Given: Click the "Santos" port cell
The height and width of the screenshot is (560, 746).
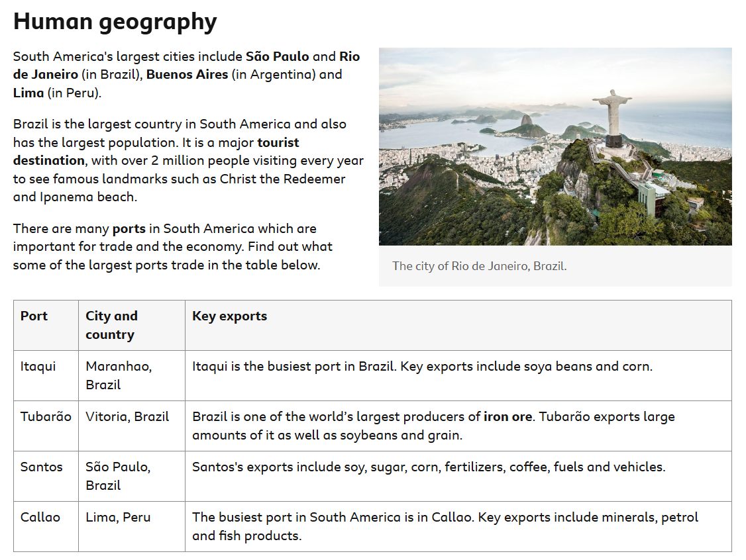Looking at the screenshot, I should pyautogui.click(x=46, y=477).
